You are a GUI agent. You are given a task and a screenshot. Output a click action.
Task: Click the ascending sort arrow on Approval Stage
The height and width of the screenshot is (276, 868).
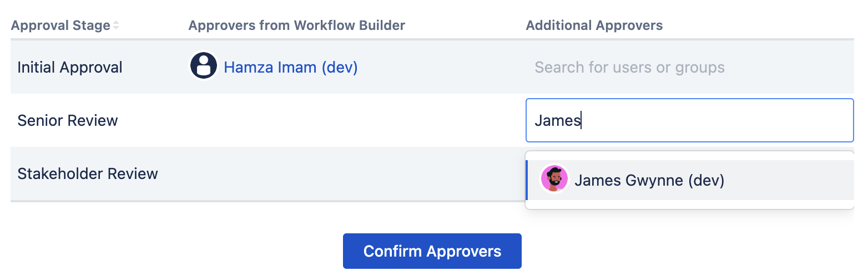(116, 23)
